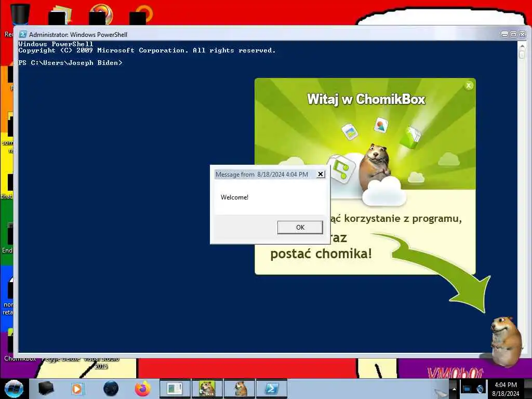Switch to ChomikBox 'Box' taskbar button

click(x=207, y=389)
